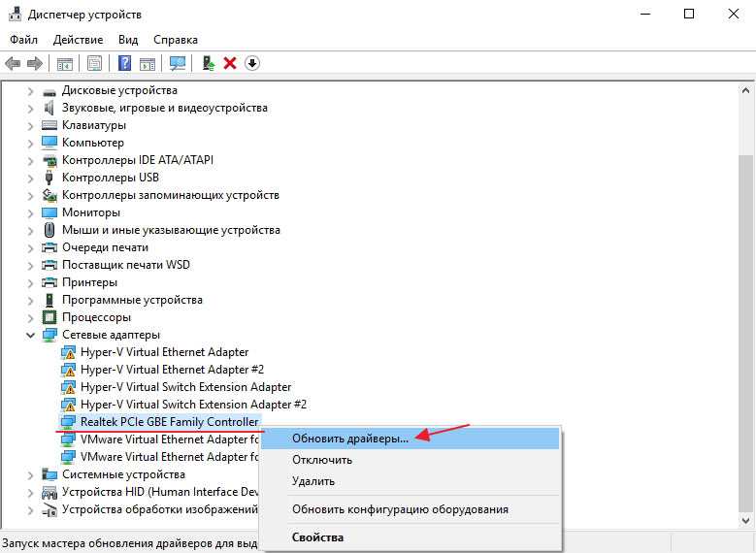Click the monitor icon beside Компьютер
The width and height of the screenshot is (756, 553).
coord(49,143)
